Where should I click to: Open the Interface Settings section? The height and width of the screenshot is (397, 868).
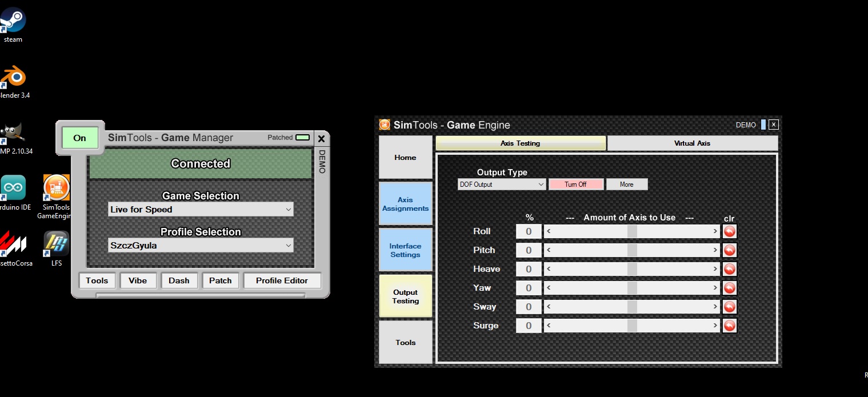tap(405, 250)
